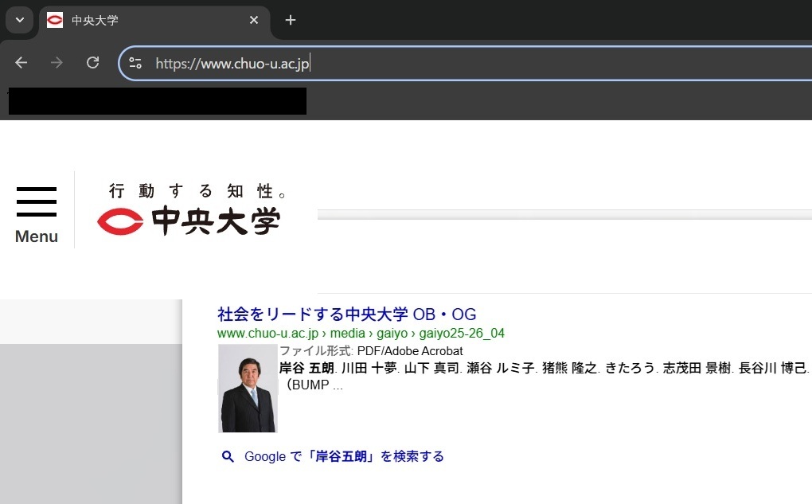Click the result snippet starting with 岸谷 五朗
Screen dimensions: 812x504
coord(544,368)
